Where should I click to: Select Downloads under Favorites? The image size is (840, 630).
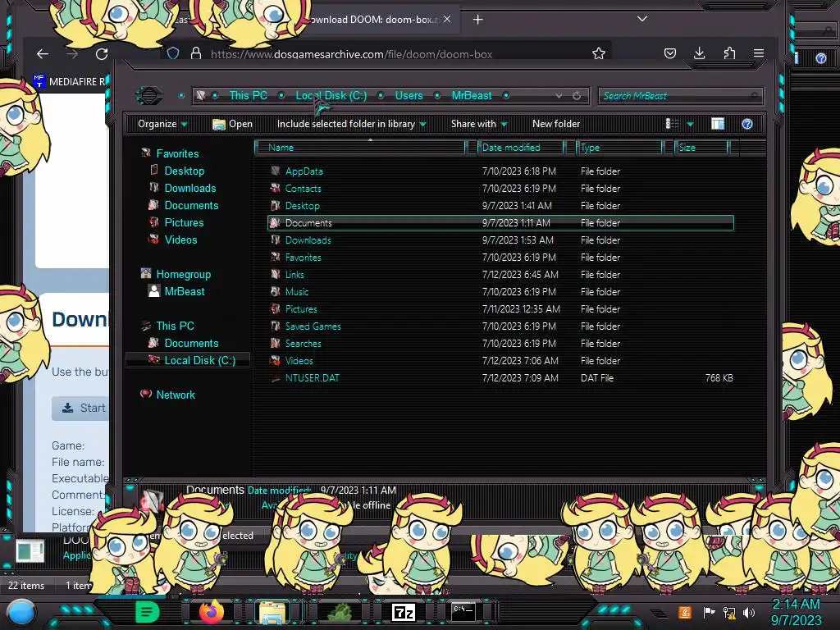(x=190, y=188)
